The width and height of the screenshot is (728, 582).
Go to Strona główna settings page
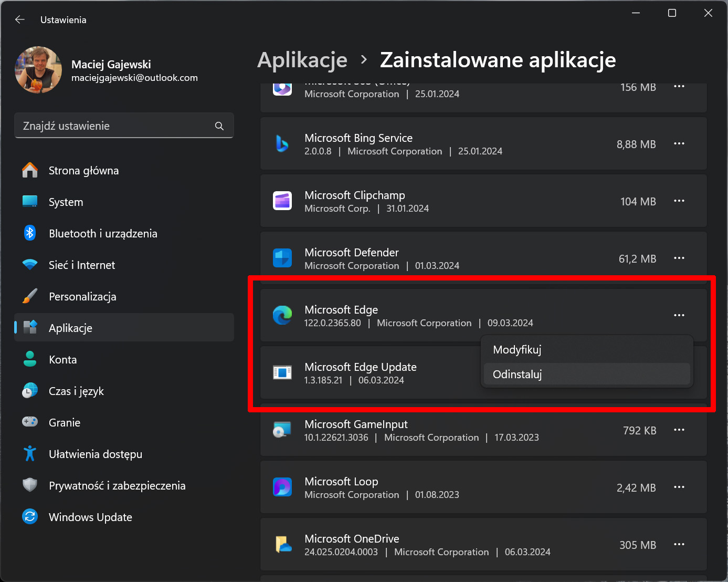tap(124, 170)
